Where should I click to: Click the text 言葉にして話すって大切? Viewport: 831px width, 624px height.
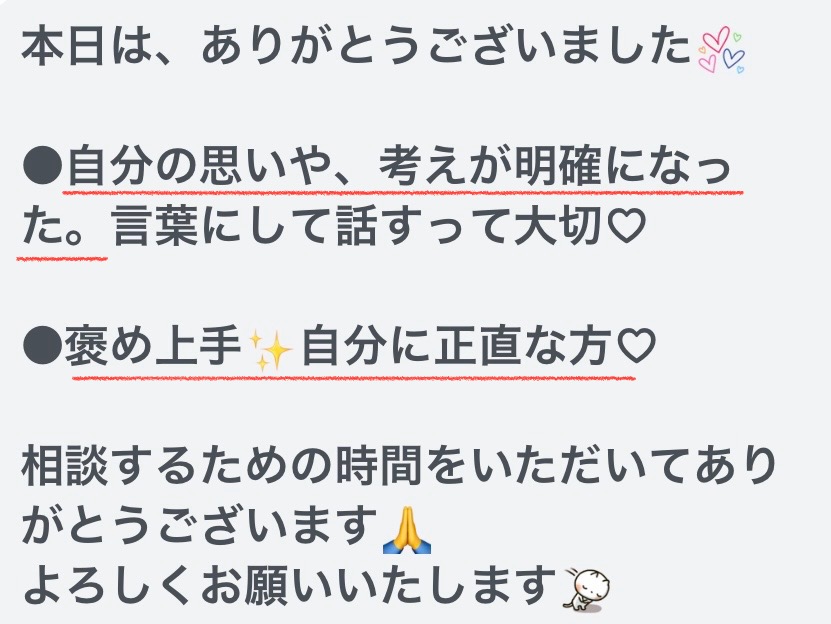pyautogui.click(x=358, y=226)
